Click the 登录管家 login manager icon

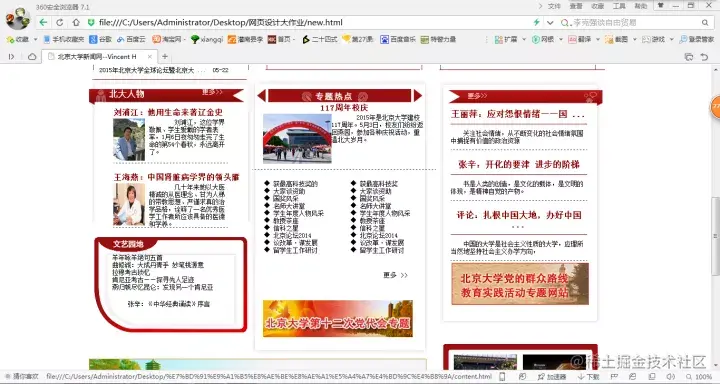pyautogui.click(x=683, y=40)
